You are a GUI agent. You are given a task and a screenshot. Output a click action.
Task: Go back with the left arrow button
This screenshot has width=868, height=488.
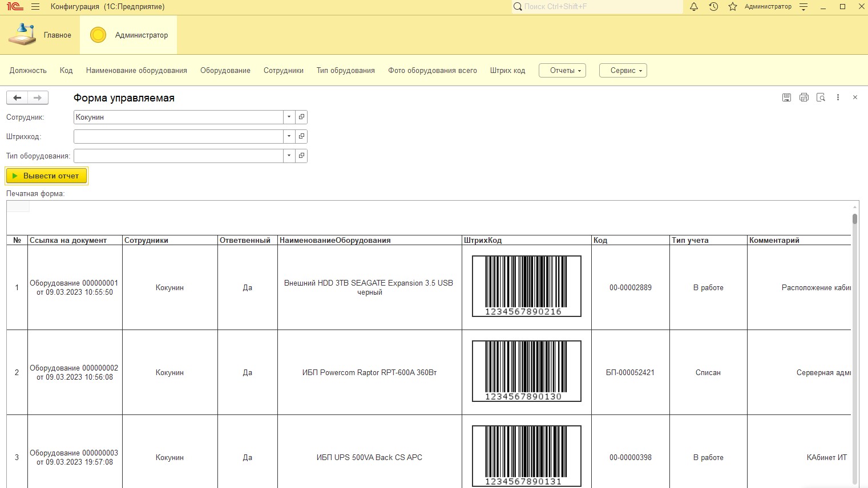pyautogui.click(x=17, y=98)
